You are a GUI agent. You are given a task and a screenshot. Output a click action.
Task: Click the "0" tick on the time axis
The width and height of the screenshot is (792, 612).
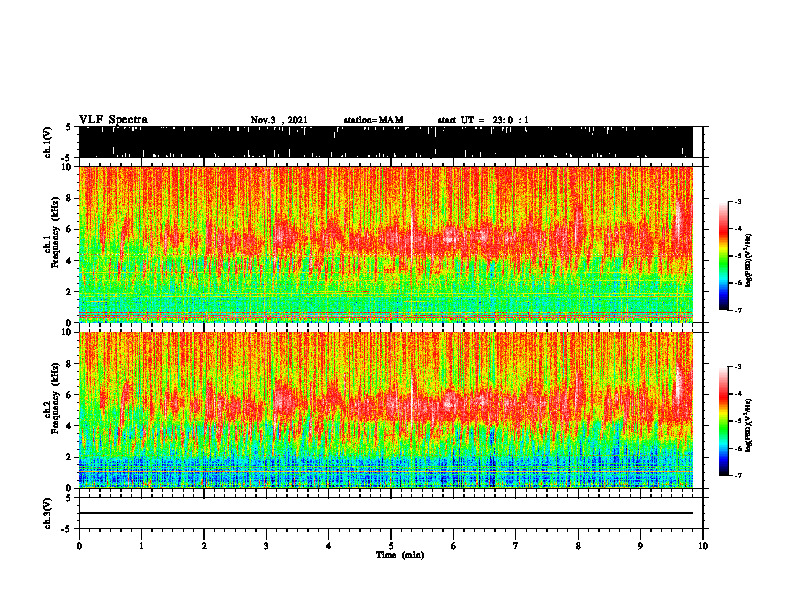(x=79, y=546)
